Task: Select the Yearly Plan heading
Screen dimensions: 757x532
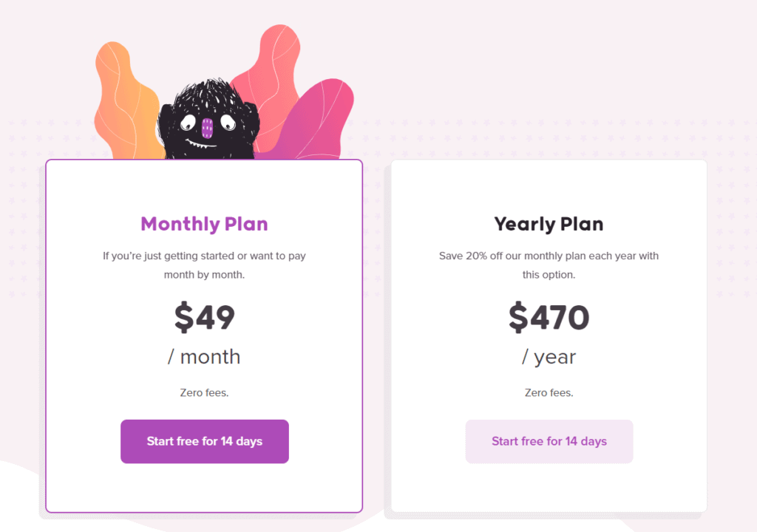Action: pos(549,224)
